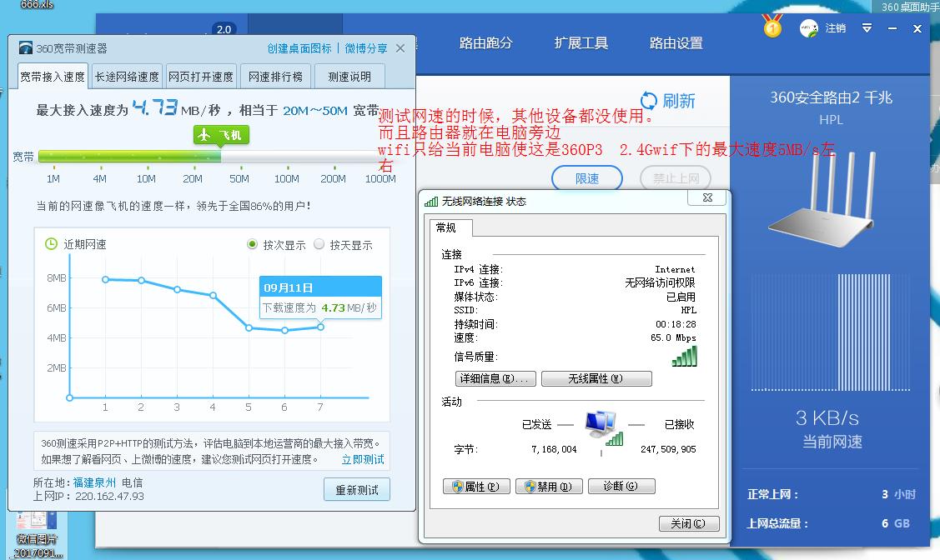Click the clock icon beside 近期网速

coord(52,244)
